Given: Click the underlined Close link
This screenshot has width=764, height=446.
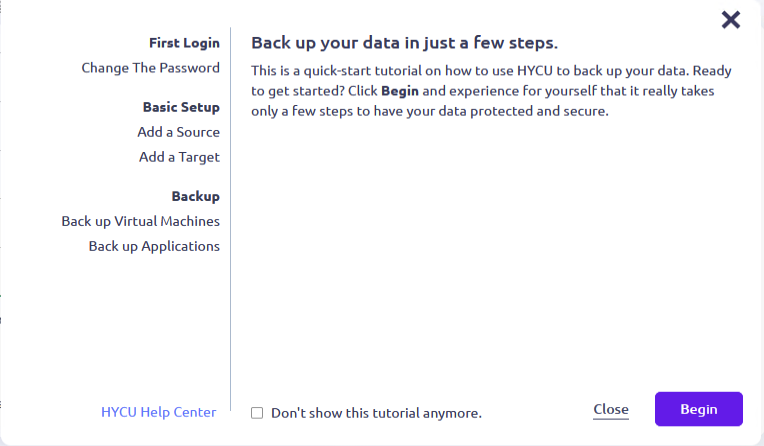Looking at the screenshot, I should (x=610, y=409).
